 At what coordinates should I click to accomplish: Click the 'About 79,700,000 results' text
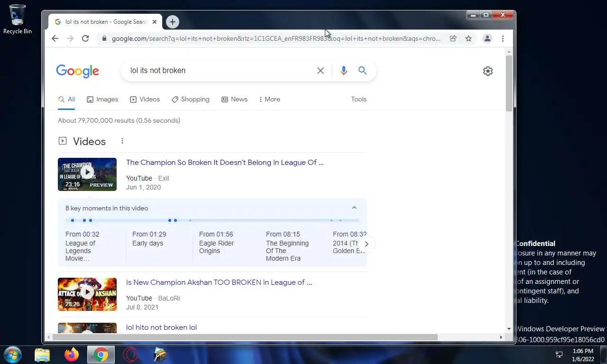(x=119, y=121)
